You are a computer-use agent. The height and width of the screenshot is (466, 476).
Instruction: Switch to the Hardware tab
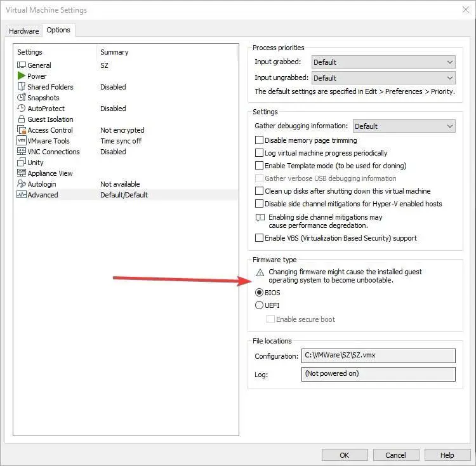point(23,31)
